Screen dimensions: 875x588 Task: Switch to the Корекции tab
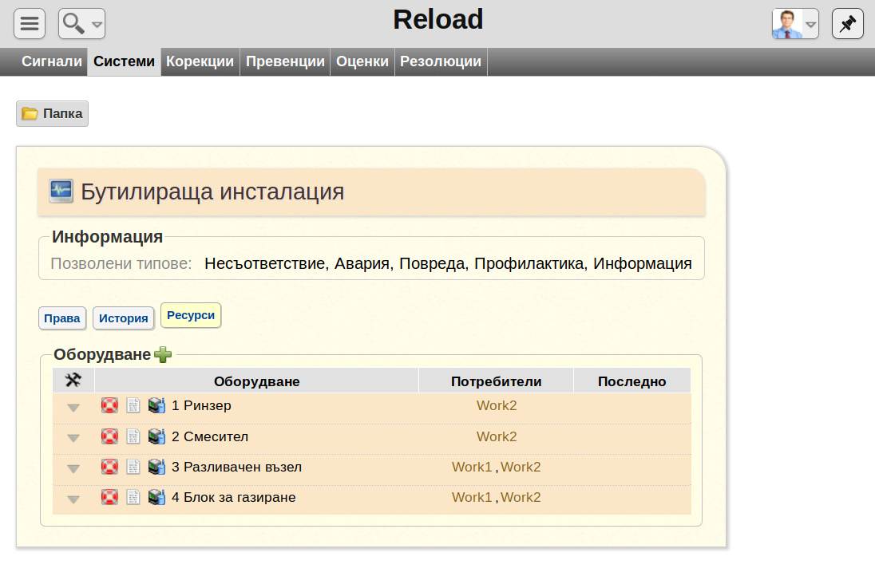[200, 61]
